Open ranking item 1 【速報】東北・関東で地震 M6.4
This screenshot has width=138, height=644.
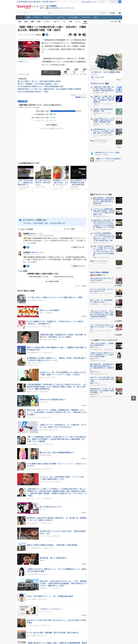(x=104, y=89)
